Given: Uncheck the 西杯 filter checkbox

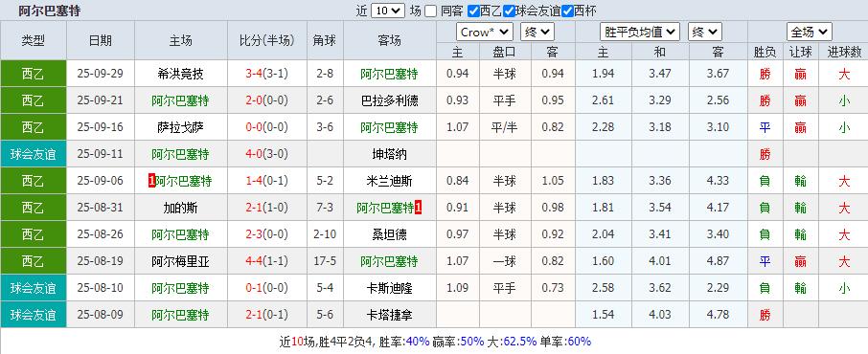Looking at the screenshot, I should pos(567,11).
